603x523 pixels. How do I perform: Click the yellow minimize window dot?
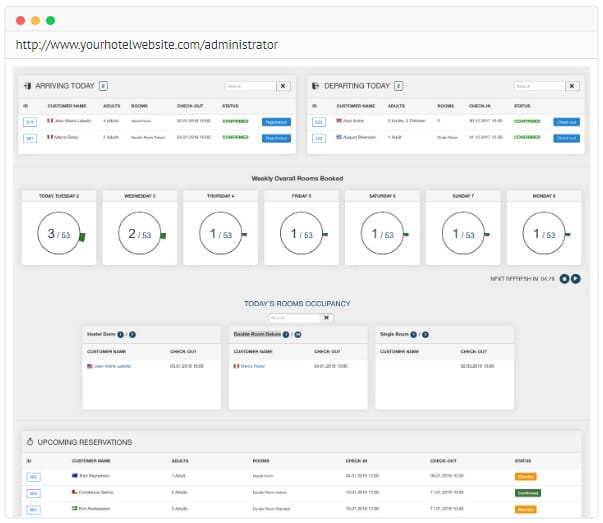[35, 20]
